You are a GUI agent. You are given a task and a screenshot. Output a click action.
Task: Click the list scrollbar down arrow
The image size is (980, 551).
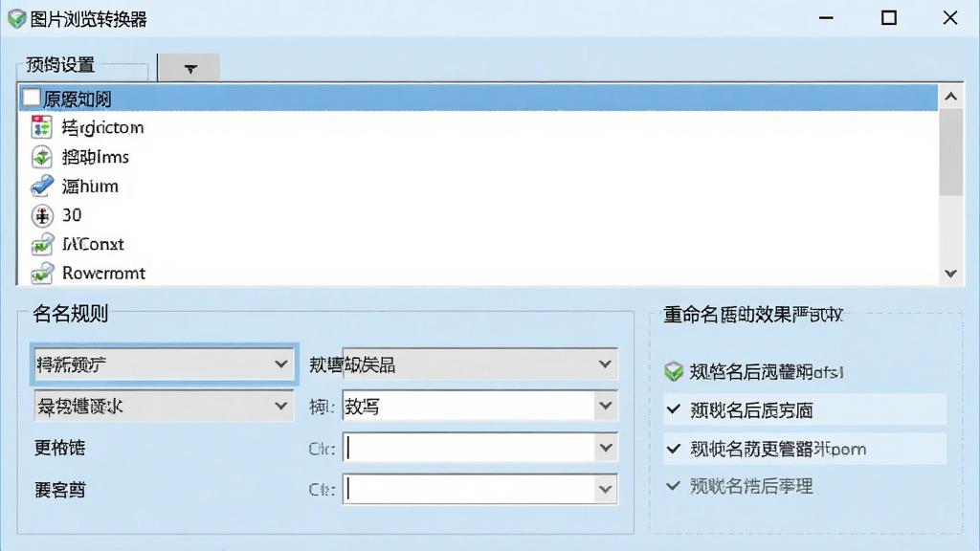(950, 274)
